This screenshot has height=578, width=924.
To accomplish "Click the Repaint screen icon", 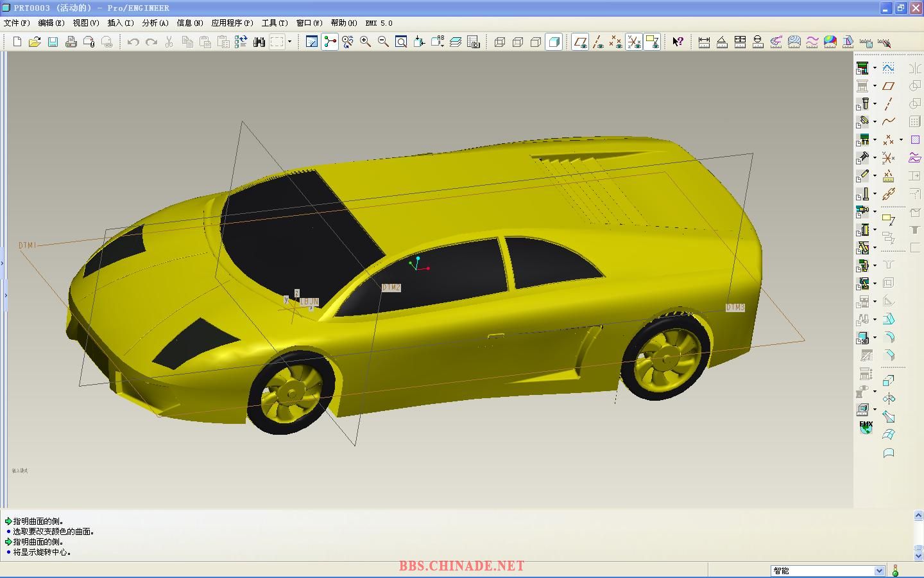I will (x=312, y=42).
